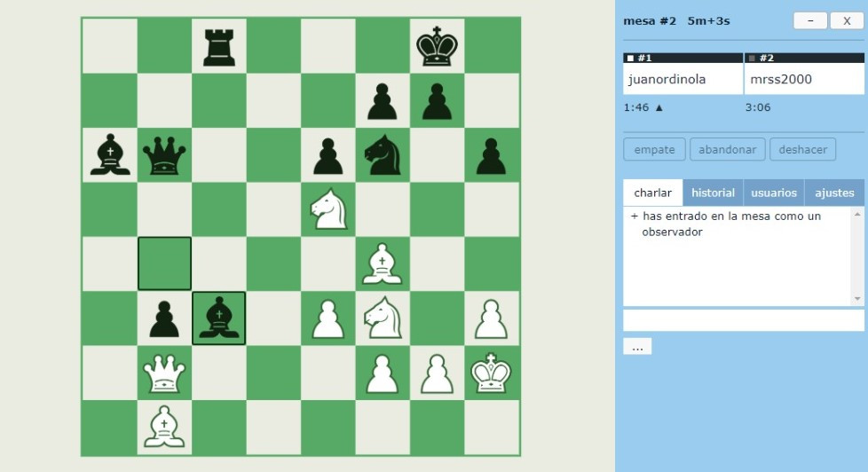Viewport: 868px width, 472px height.
Task: Click the chat message input field
Action: click(743, 320)
